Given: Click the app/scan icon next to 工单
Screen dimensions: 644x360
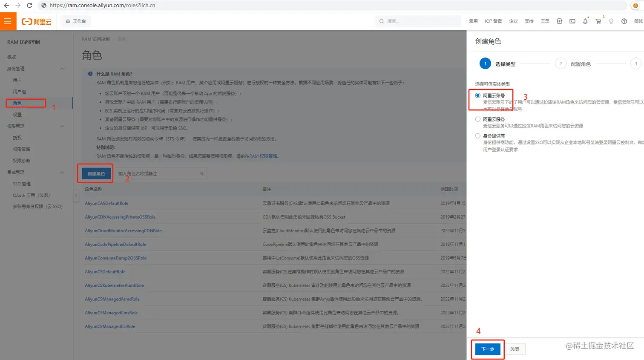Looking at the screenshot, I should pos(559,21).
